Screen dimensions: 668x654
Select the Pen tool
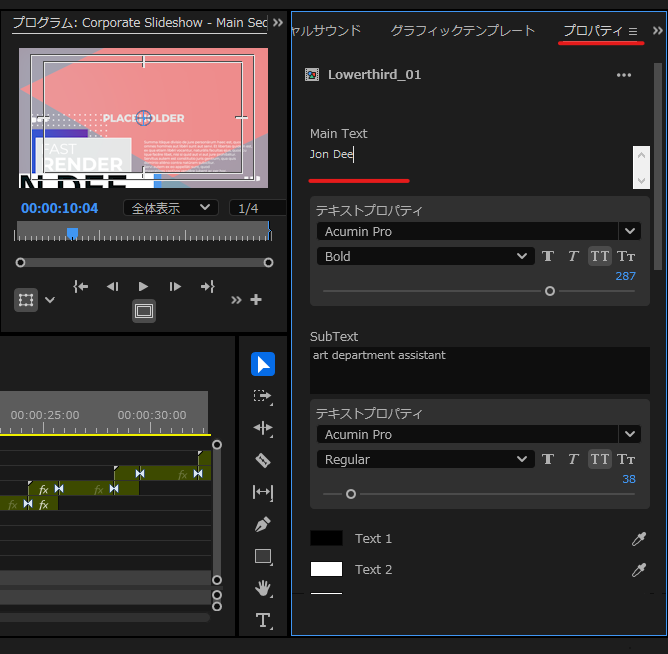click(x=263, y=524)
